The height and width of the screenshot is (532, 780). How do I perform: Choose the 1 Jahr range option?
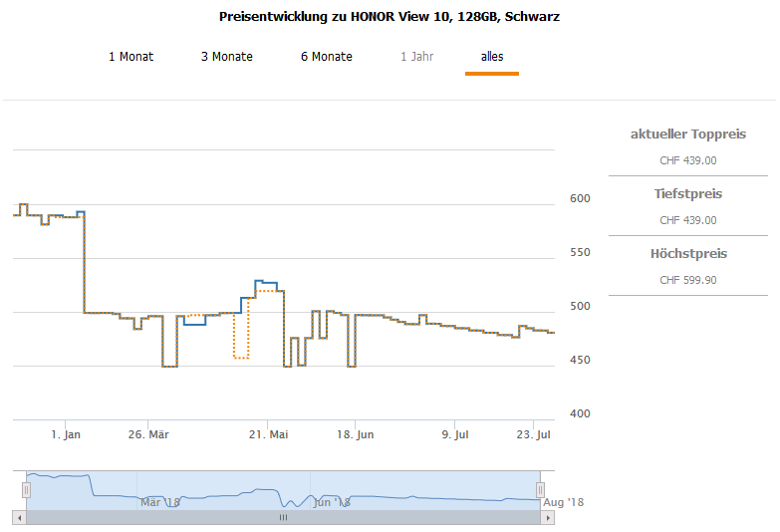[416, 57]
